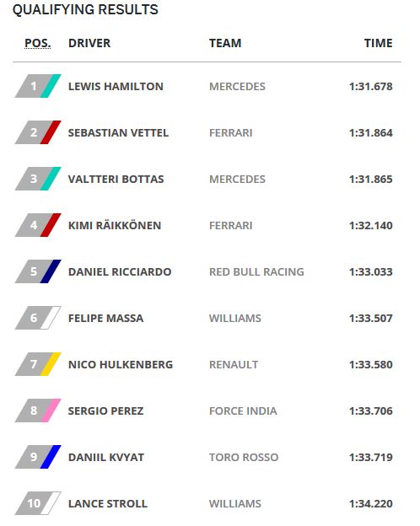
Task: Select Toro Rosso team name
Action: 244,457
